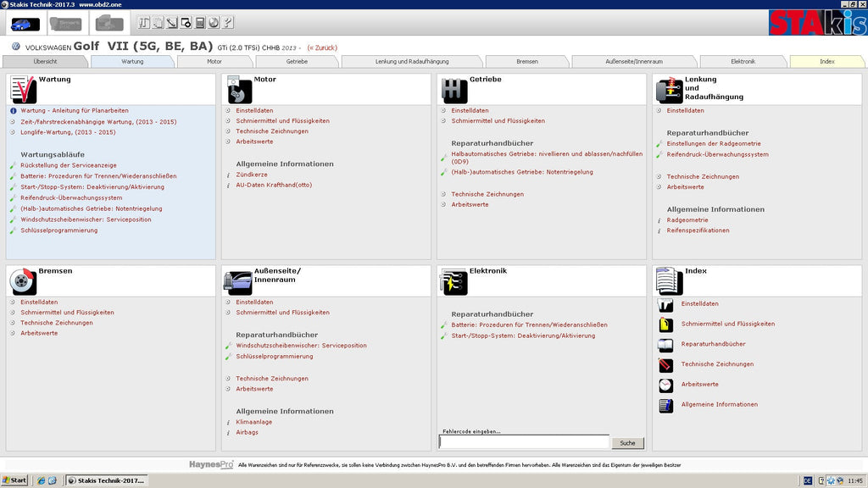
Task: Open the Zündkerze information link
Action: coord(252,175)
